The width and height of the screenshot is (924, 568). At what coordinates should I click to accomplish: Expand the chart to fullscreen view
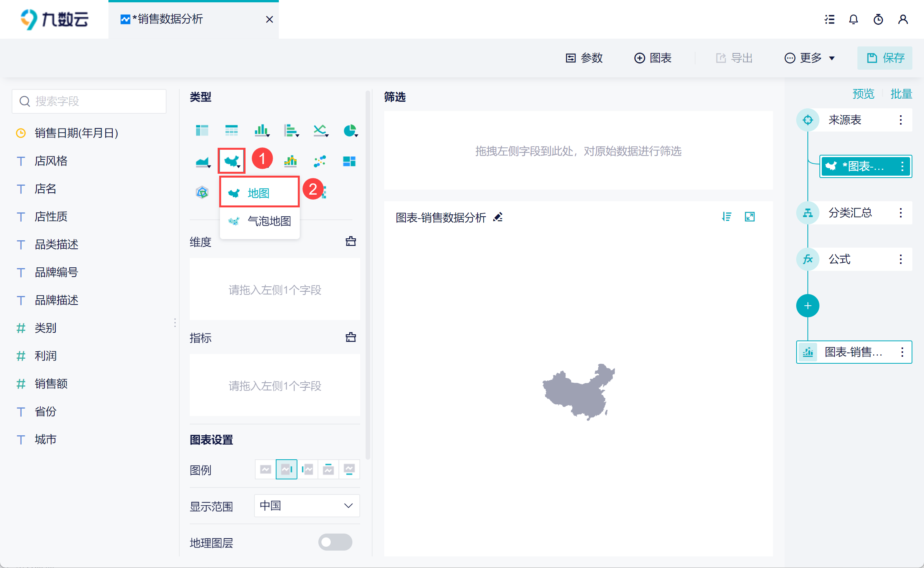pos(750,217)
